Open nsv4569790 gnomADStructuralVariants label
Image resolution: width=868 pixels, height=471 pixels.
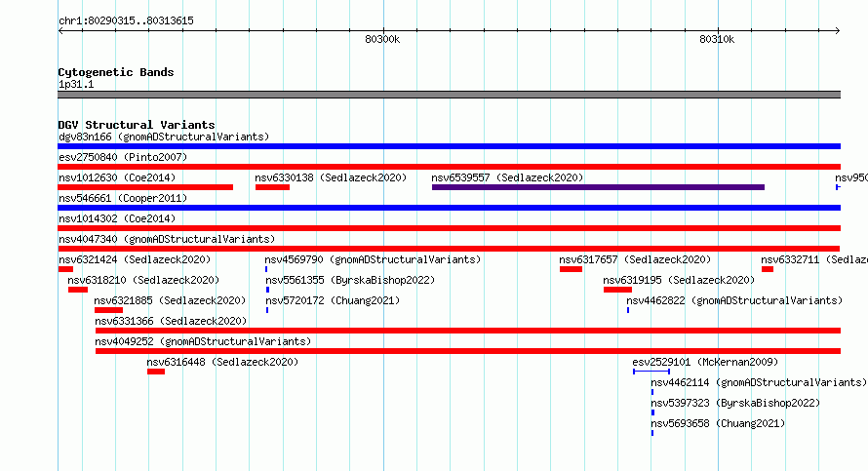[x=373, y=259]
